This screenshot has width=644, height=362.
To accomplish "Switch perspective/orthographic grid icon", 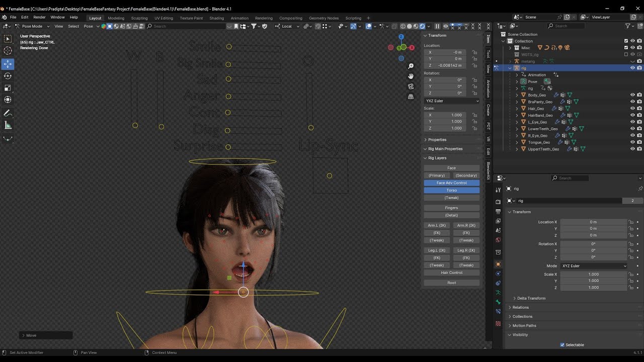I will pos(411,97).
